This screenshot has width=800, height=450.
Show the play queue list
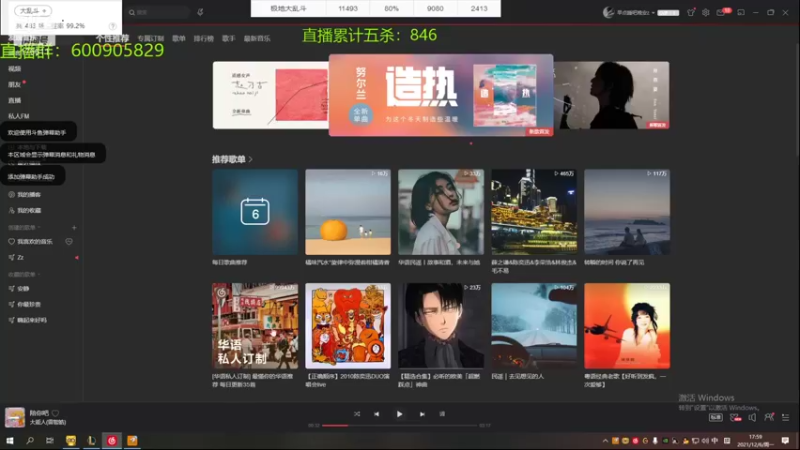click(785, 417)
